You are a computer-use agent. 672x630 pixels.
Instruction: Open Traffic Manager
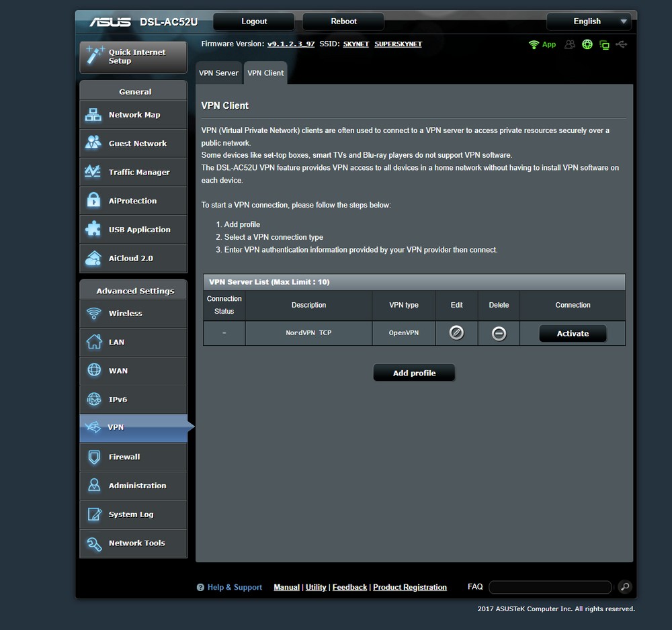point(133,172)
